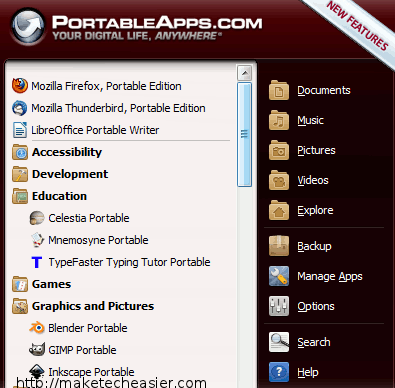Collapse the Graphics and Pictures category
The height and width of the screenshot is (388, 395).
83,306
